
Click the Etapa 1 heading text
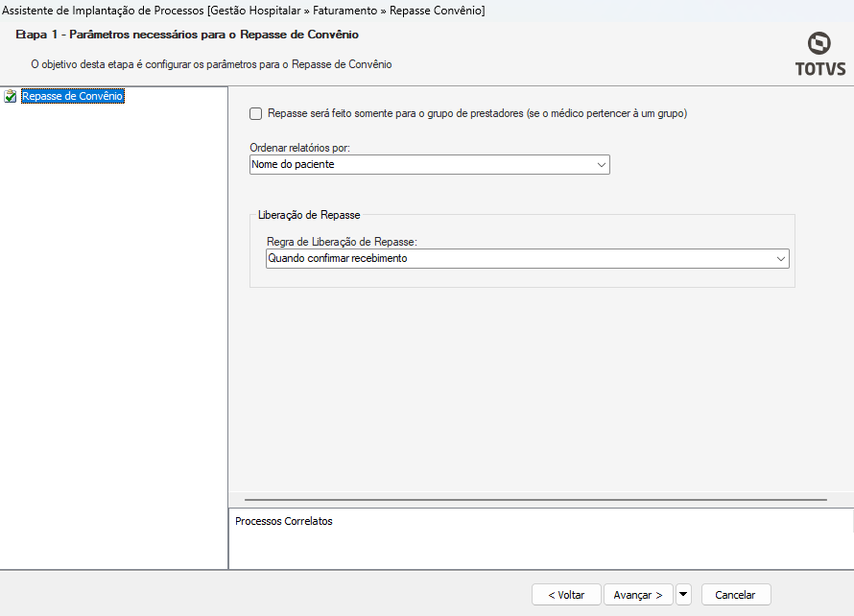tap(187, 35)
